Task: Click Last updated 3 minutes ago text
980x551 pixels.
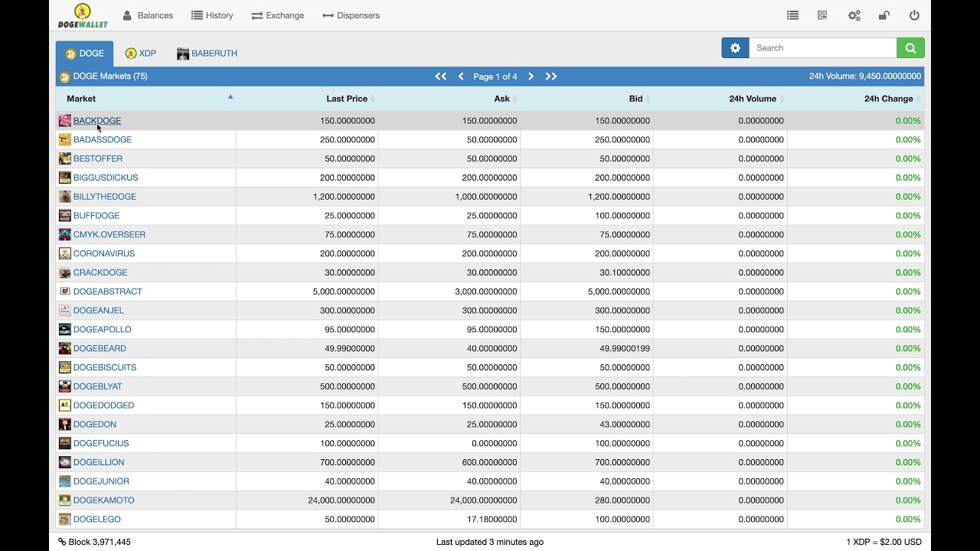Action: coord(490,542)
